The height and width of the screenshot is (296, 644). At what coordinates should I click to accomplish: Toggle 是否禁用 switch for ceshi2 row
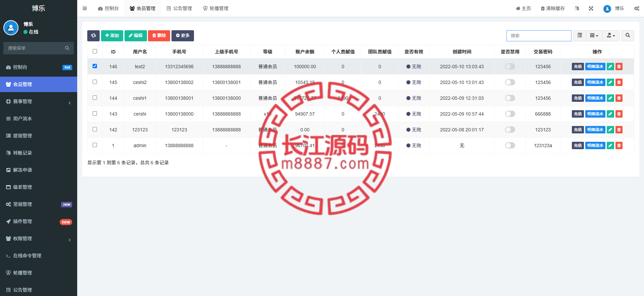pyautogui.click(x=510, y=82)
